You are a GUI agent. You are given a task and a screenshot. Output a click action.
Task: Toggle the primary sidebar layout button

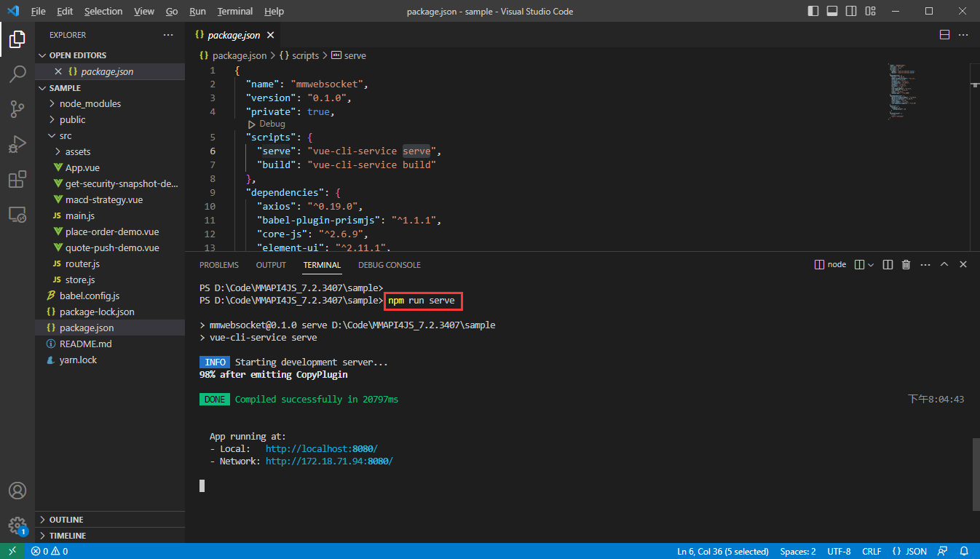[x=813, y=11]
